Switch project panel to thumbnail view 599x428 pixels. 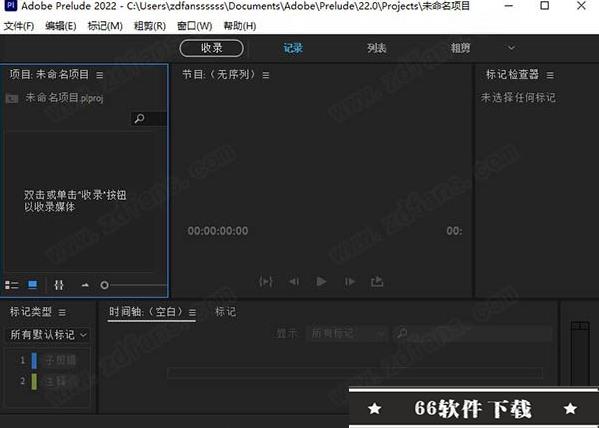(33, 285)
